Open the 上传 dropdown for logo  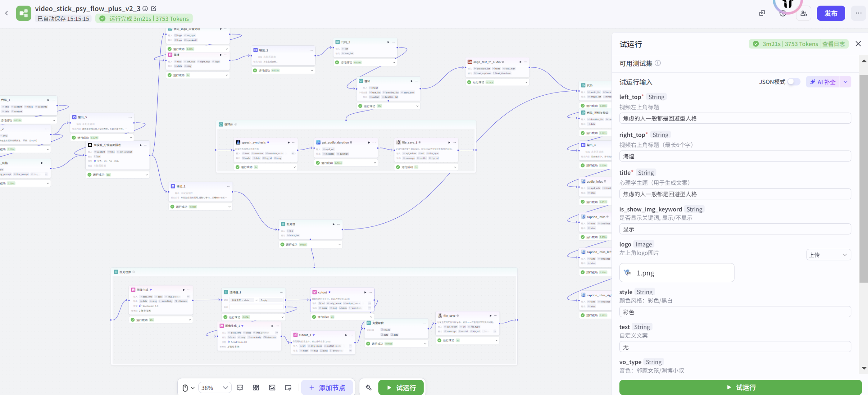[x=828, y=255]
